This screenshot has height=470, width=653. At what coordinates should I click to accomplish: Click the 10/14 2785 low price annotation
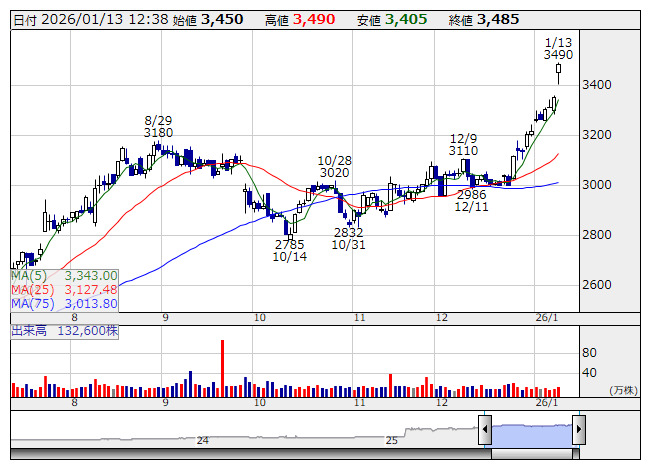tap(289, 250)
